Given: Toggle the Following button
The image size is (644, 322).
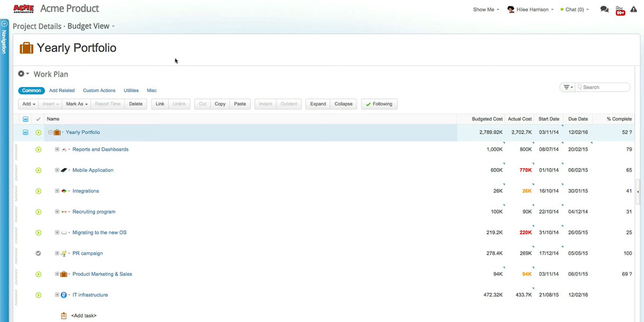Looking at the screenshot, I should (379, 104).
